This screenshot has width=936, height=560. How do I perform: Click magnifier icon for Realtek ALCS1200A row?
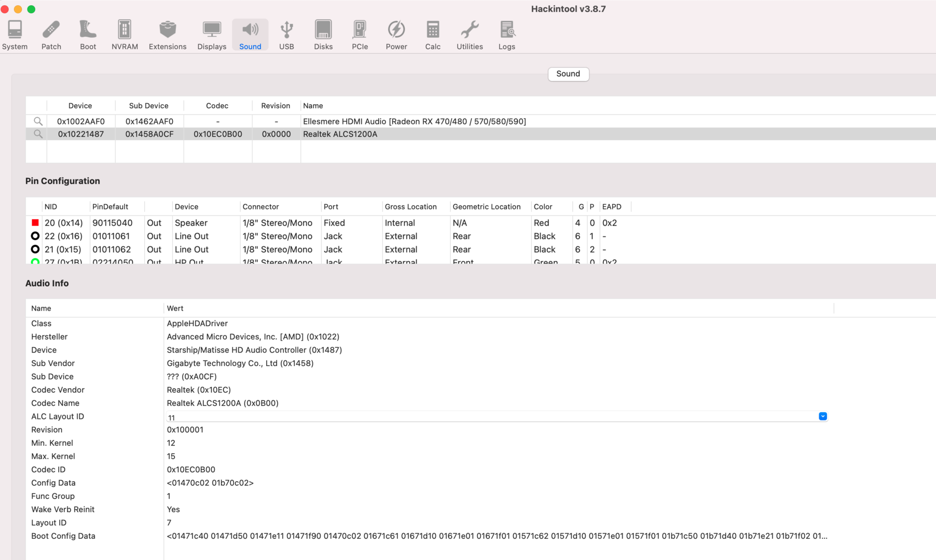[x=38, y=134]
